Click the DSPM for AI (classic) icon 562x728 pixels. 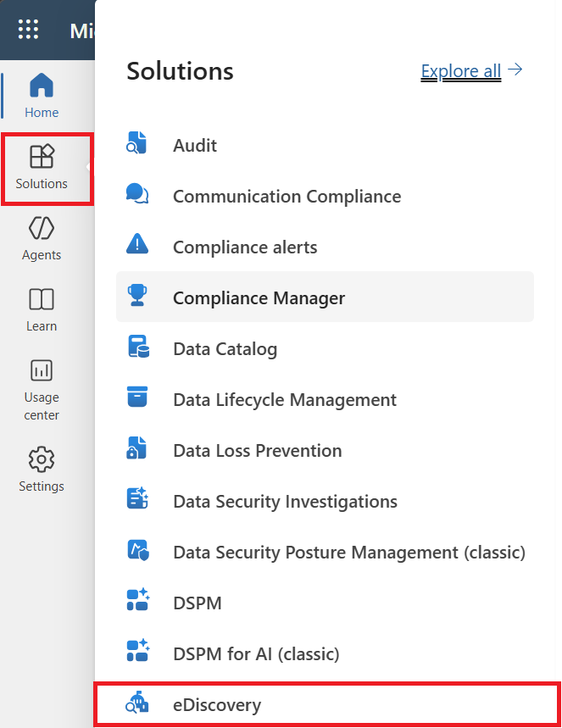[138, 650]
